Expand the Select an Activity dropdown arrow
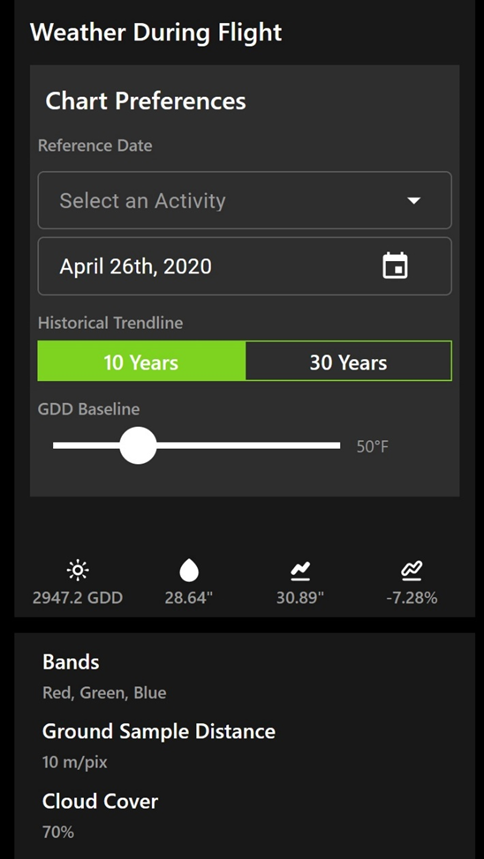 (x=414, y=201)
